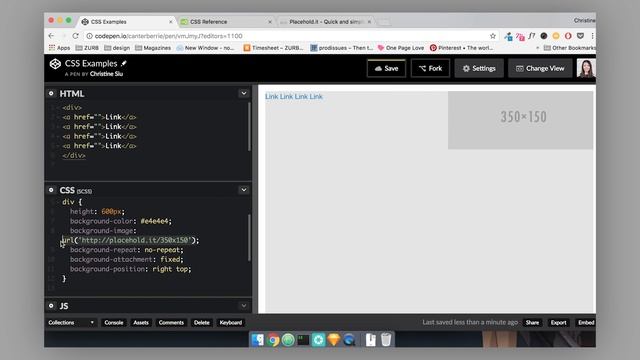Click the Export button

(558, 322)
